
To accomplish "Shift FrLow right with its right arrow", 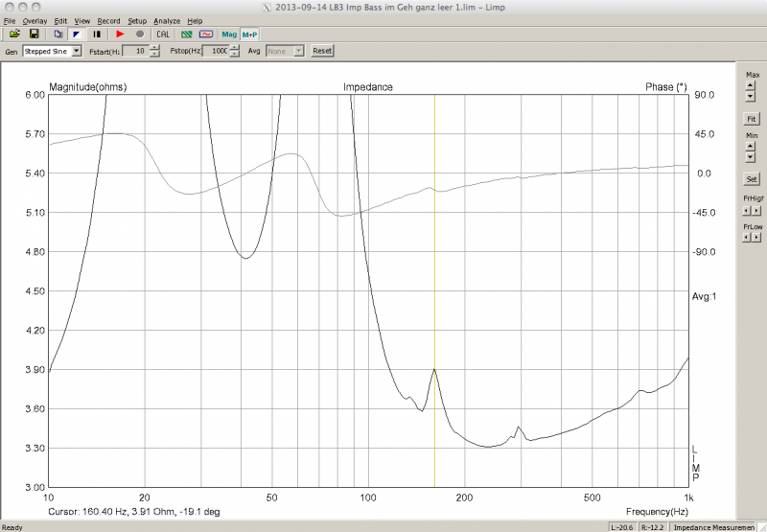I will (756, 237).
